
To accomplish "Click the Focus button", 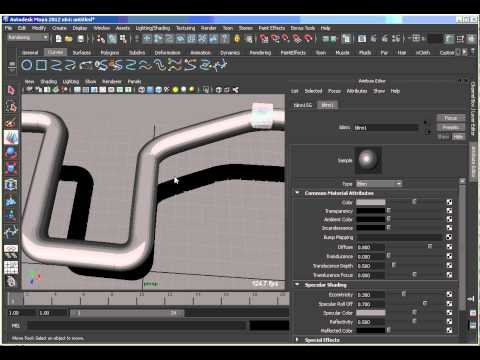I will click(450, 118).
